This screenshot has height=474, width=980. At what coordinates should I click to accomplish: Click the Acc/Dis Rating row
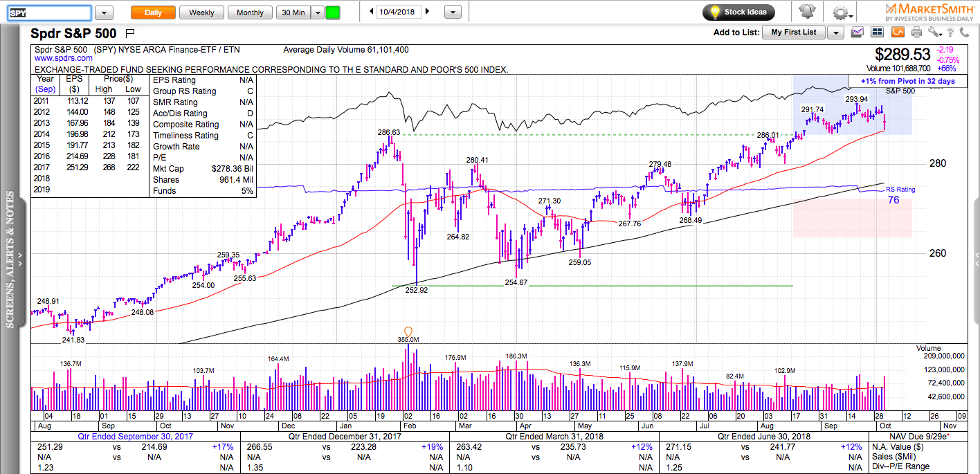[203, 113]
